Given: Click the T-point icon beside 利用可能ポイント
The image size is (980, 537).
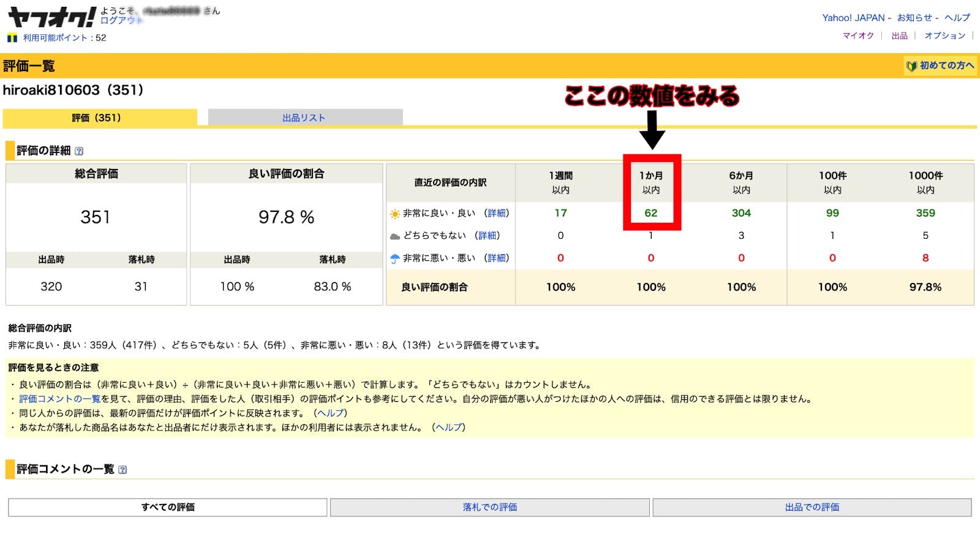Looking at the screenshot, I should click(12, 38).
